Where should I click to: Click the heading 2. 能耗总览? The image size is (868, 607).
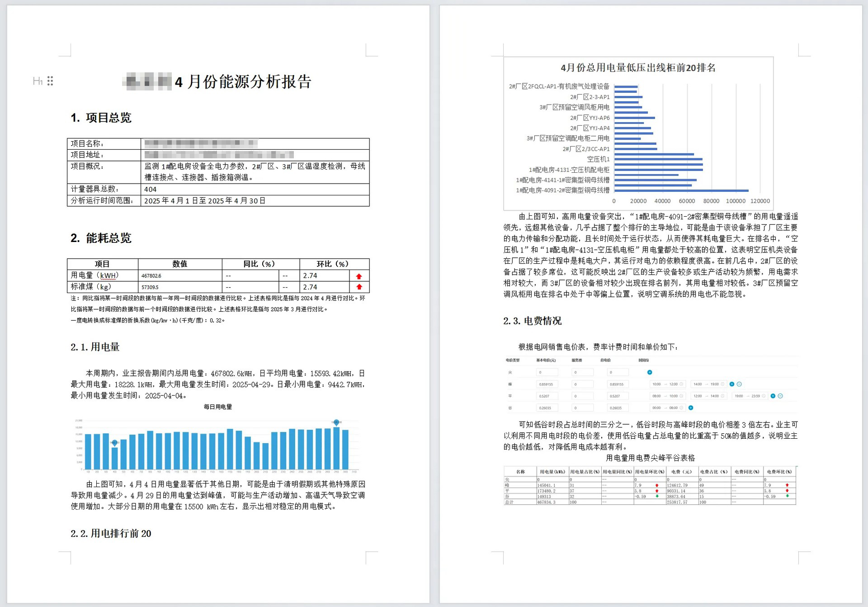click(x=101, y=238)
